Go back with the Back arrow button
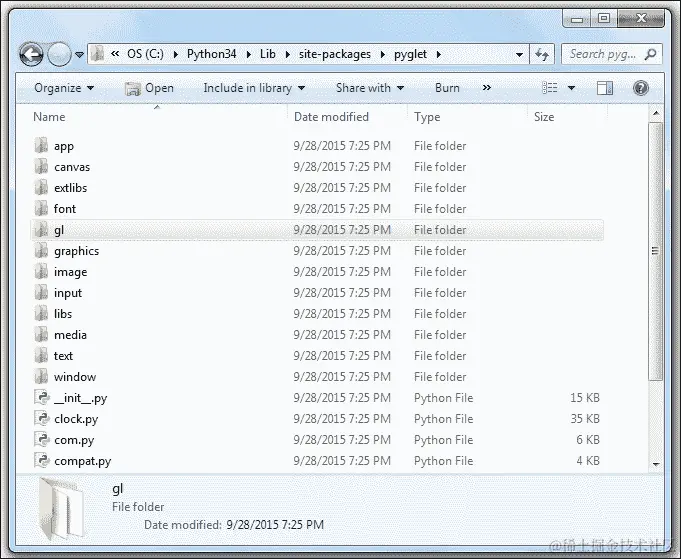Image resolution: width=681 pixels, height=559 pixels. click(x=31, y=55)
